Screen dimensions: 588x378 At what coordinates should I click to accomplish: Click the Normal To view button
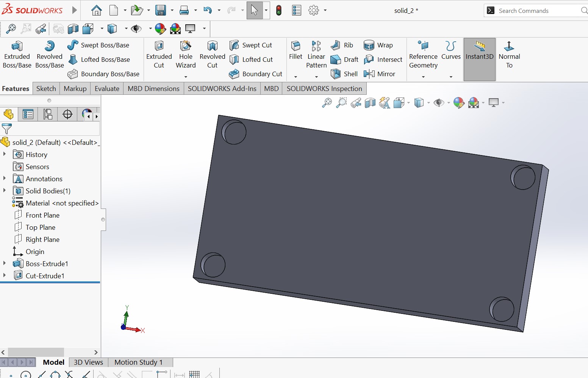coord(509,55)
